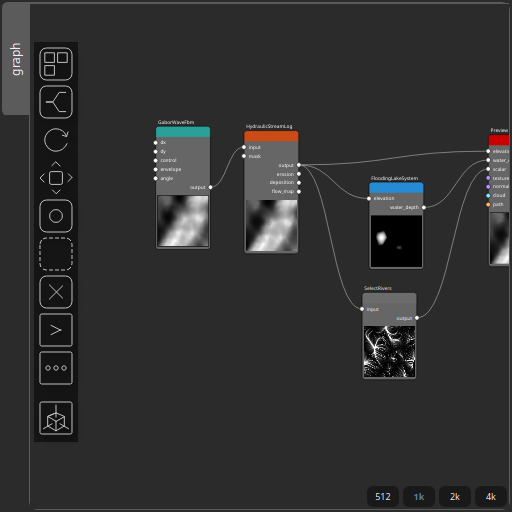This screenshot has height=512, width=512.
Task: Click the HydraulicStreamLog flow_map output port
Action: (x=299, y=191)
